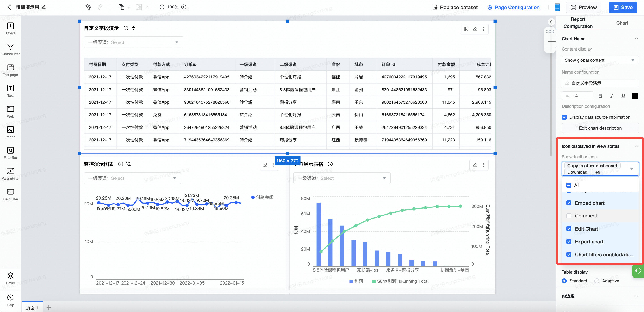The width and height of the screenshot is (644, 312).
Task: Open table settings icon on 自定义字段演示 chart
Action: coord(466,29)
